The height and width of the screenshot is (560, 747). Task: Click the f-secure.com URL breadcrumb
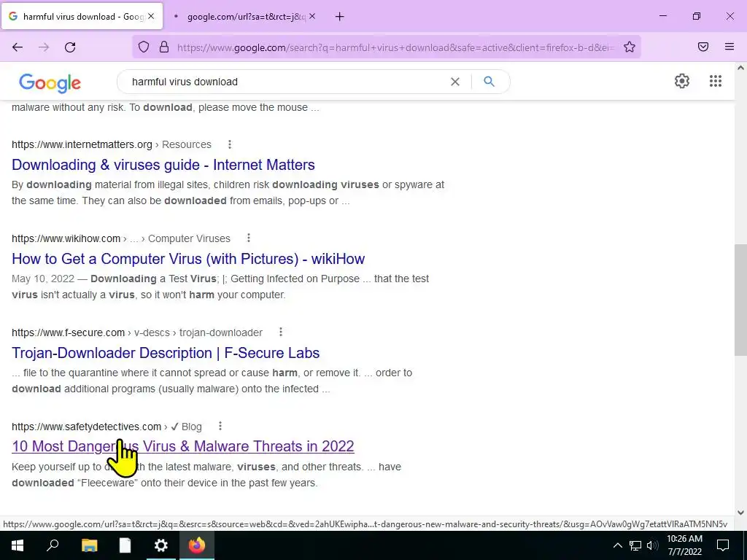[x=137, y=332]
